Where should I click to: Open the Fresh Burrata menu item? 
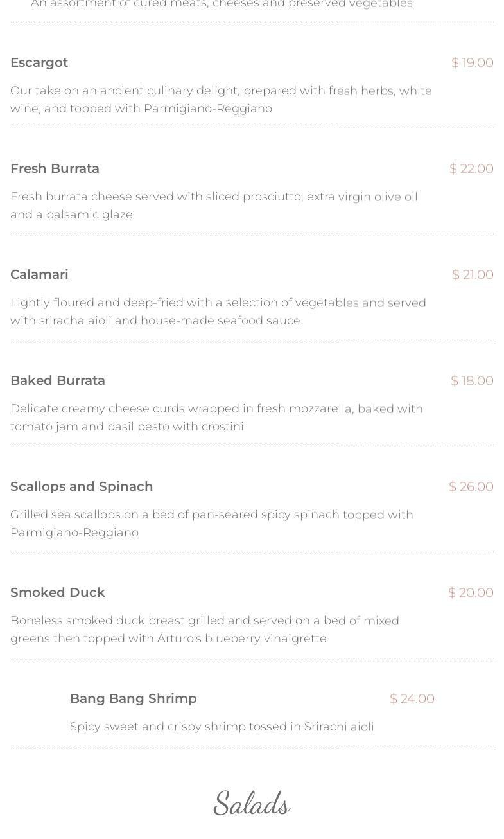click(x=55, y=168)
